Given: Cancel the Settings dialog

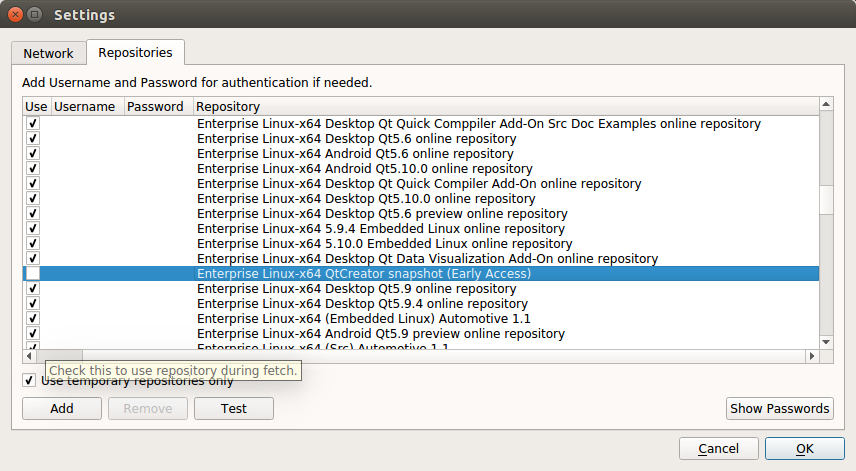Looking at the screenshot, I should (718, 449).
